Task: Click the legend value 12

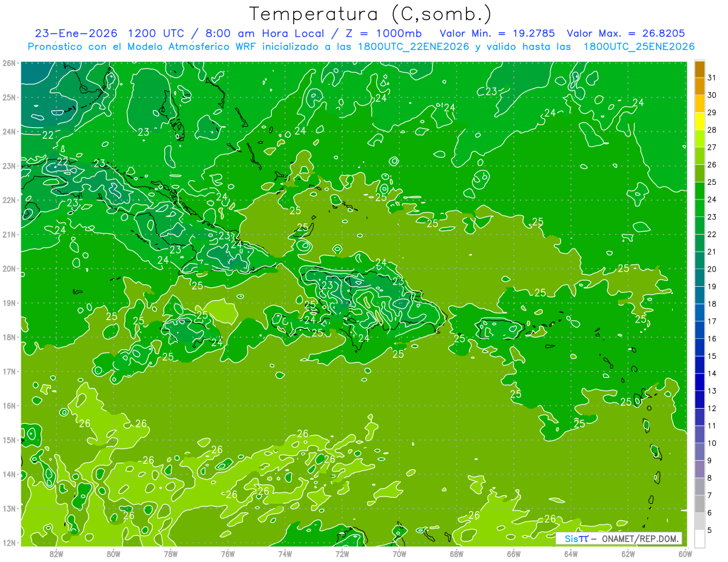Action: (x=712, y=408)
